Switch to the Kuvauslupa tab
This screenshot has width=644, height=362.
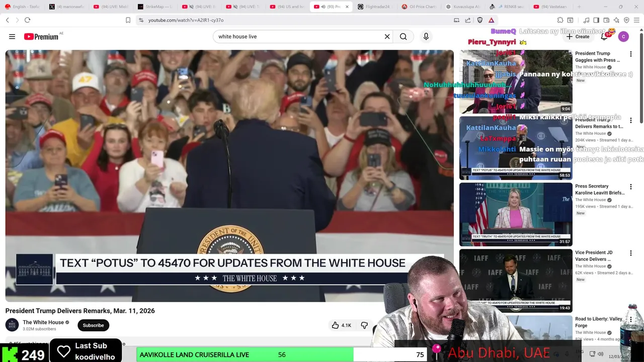tap(463, 7)
